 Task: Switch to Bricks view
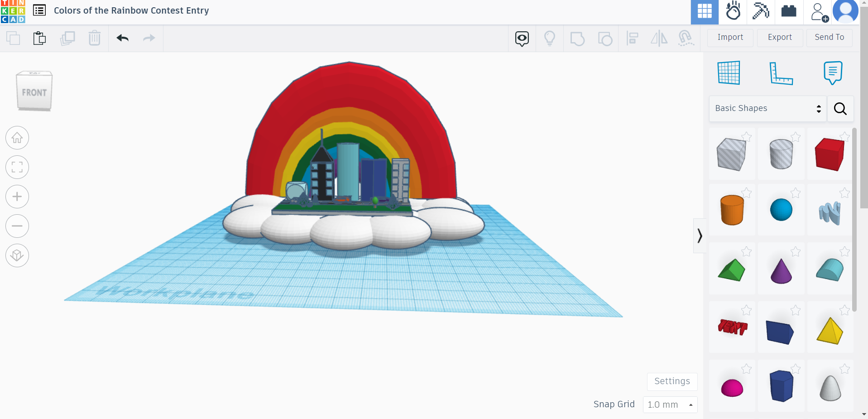pos(789,12)
